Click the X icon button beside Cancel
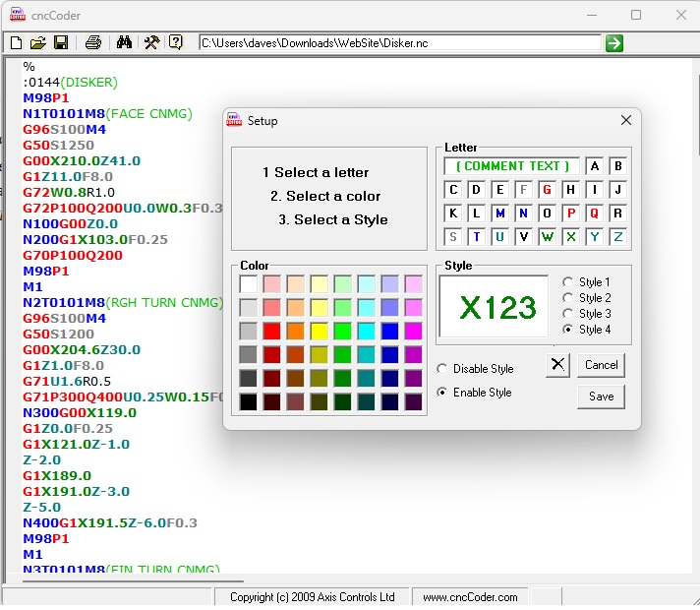 point(557,365)
